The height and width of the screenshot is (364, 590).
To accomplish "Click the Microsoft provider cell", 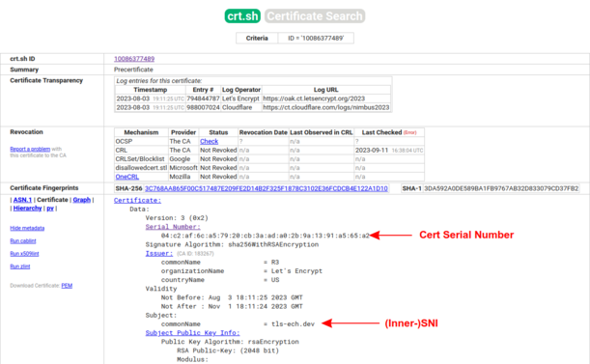I will [x=183, y=168].
